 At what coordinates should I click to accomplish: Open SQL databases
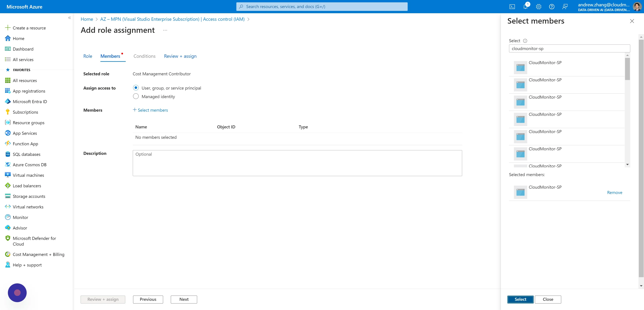tap(26, 154)
